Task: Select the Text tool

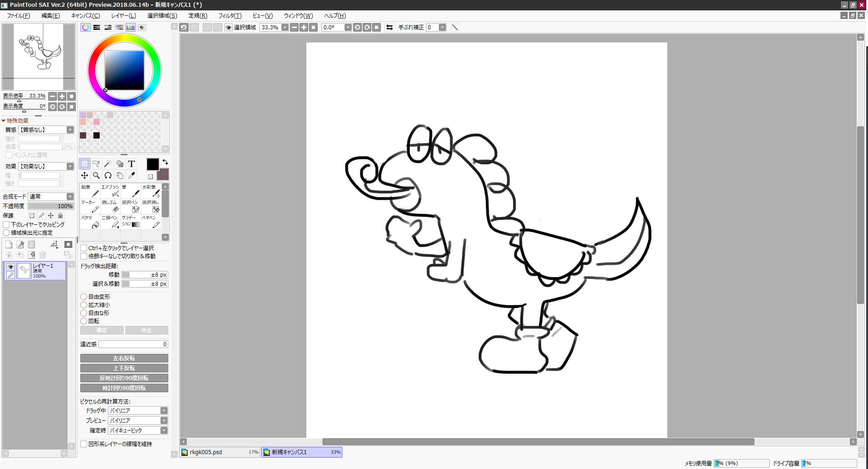Action: tap(131, 163)
